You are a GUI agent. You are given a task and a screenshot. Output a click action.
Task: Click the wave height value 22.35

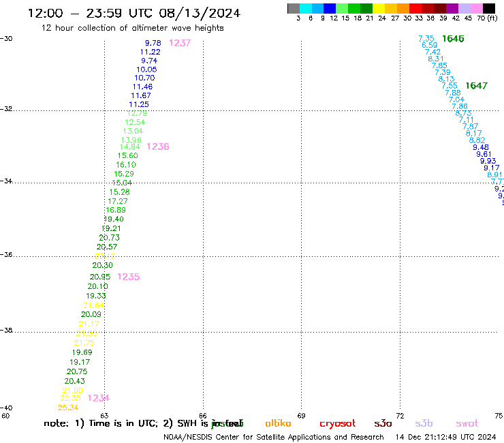tap(70, 398)
